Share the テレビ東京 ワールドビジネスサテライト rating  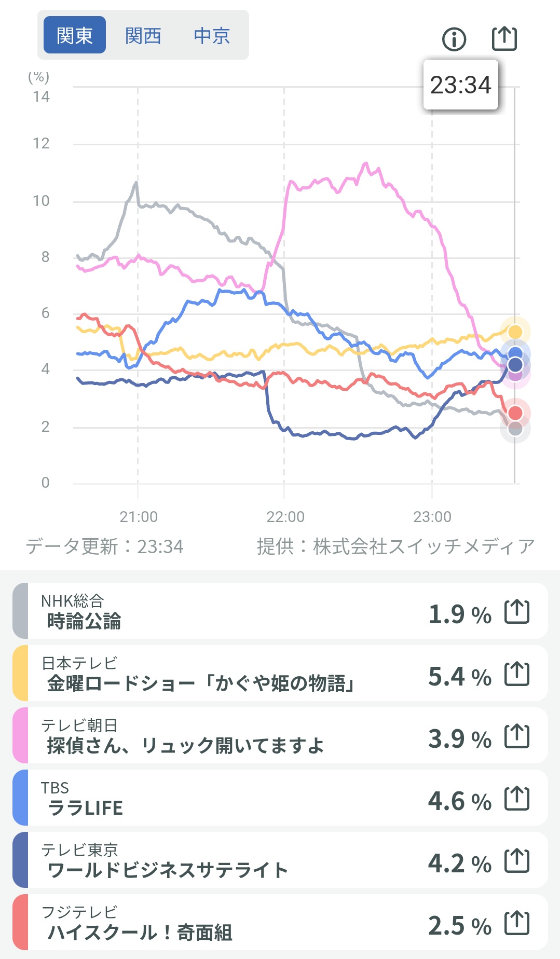(517, 861)
